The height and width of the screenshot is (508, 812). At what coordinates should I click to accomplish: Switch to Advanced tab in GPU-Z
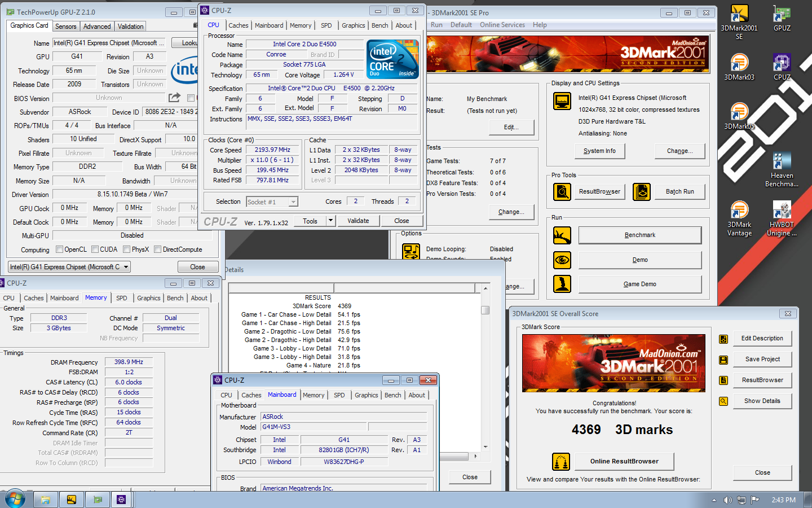click(x=97, y=27)
